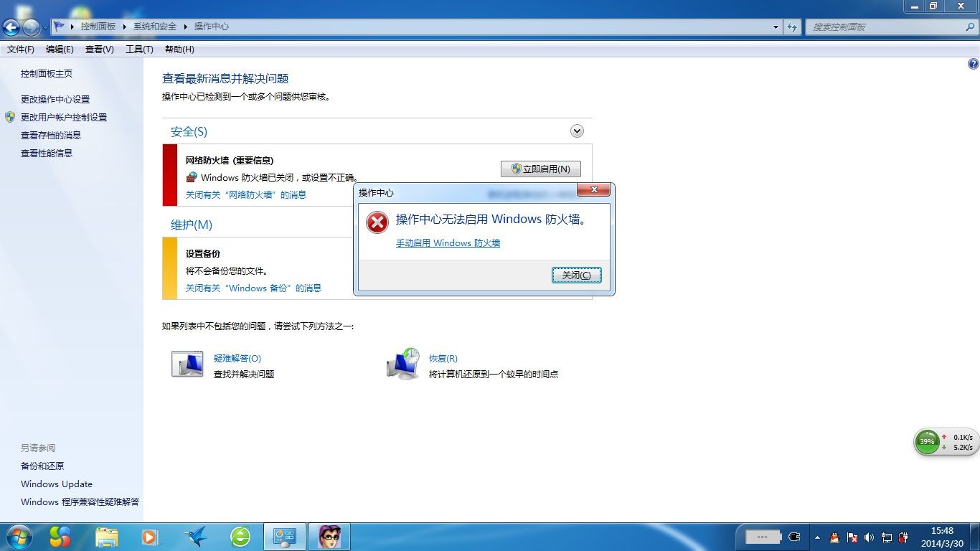Open the 查看(V) menu

pyautogui.click(x=100, y=50)
